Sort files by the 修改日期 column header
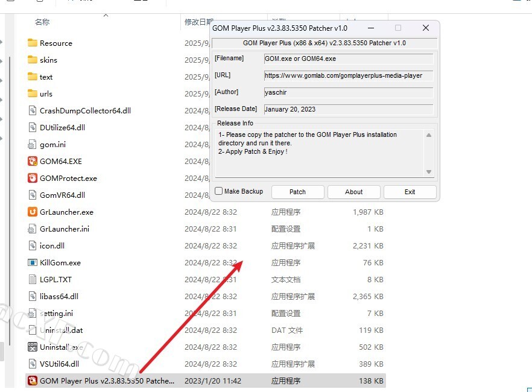This screenshot has width=532, height=392. point(199,22)
